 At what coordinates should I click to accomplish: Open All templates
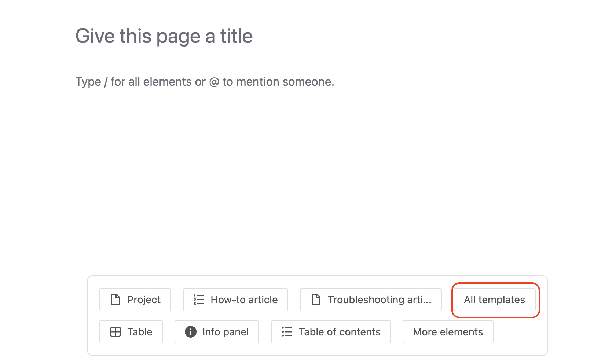tap(494, 300)
